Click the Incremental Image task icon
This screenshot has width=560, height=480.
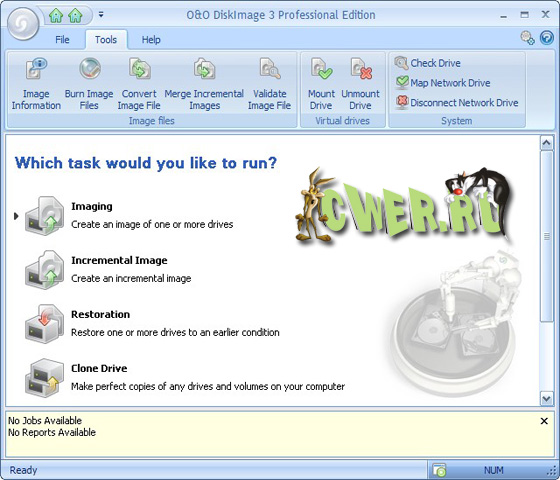[45, 270]
